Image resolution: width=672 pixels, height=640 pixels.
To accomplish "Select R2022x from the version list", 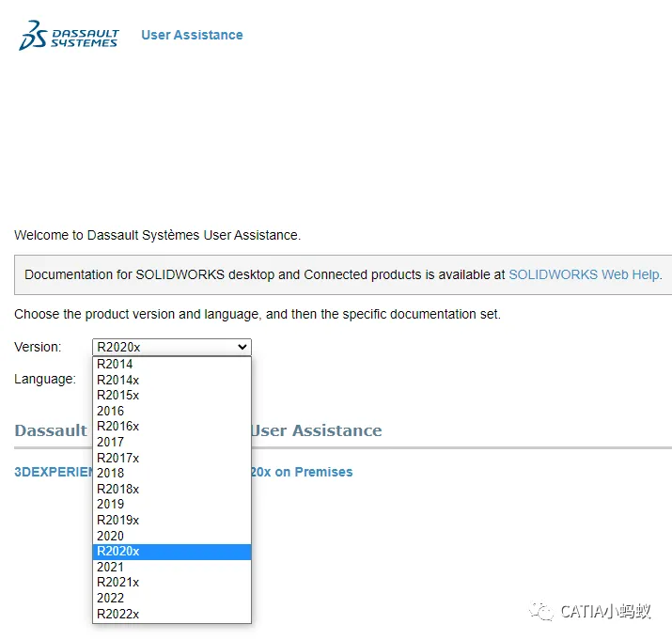I will pyautogui.click(x=171, y=614).
